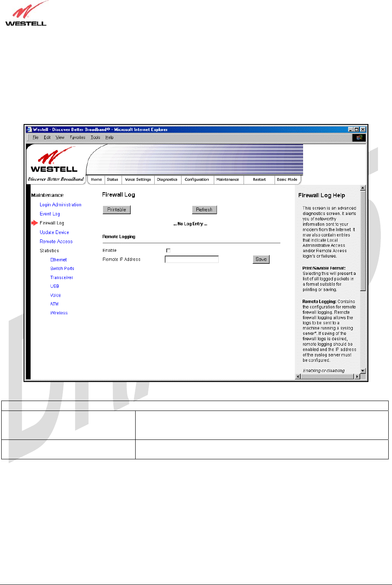The width and height of the screenshot is (392, 585).
Task: View Voice statistics
Action: tap(55, 295)
